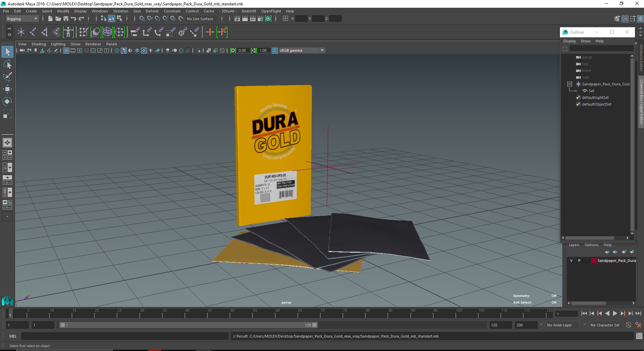Toggle the viewport Grid display button
644x351 pixels.
point(66,50)
